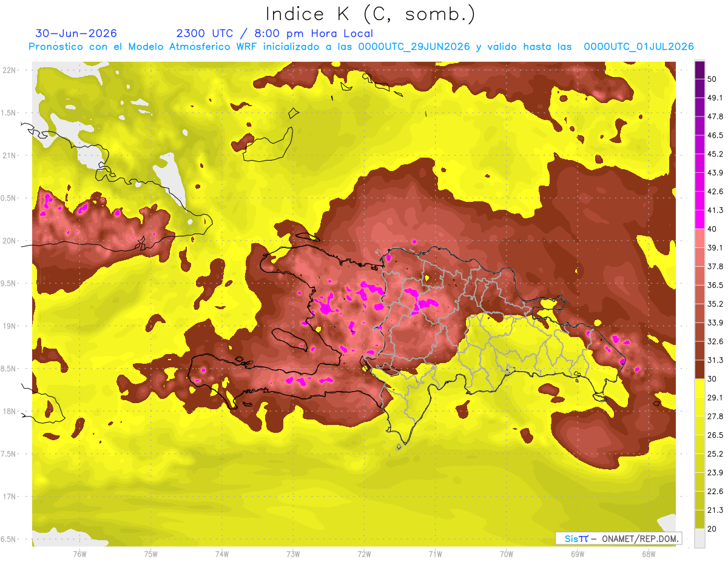Select the '9.5N' latitude label
This screenshot has height=562, width=728.
click(x=8, y=283)
